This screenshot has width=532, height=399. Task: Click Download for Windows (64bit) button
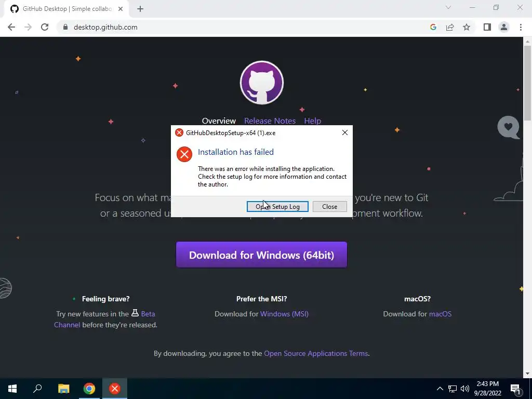[x=261, y=255]
